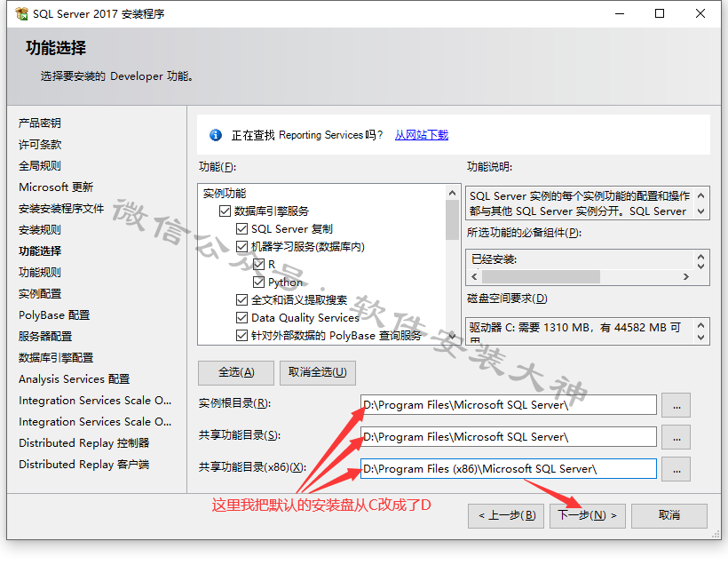
Task: Click the 已经安装 box scroll-left arrow
Action: coord(474,277)
